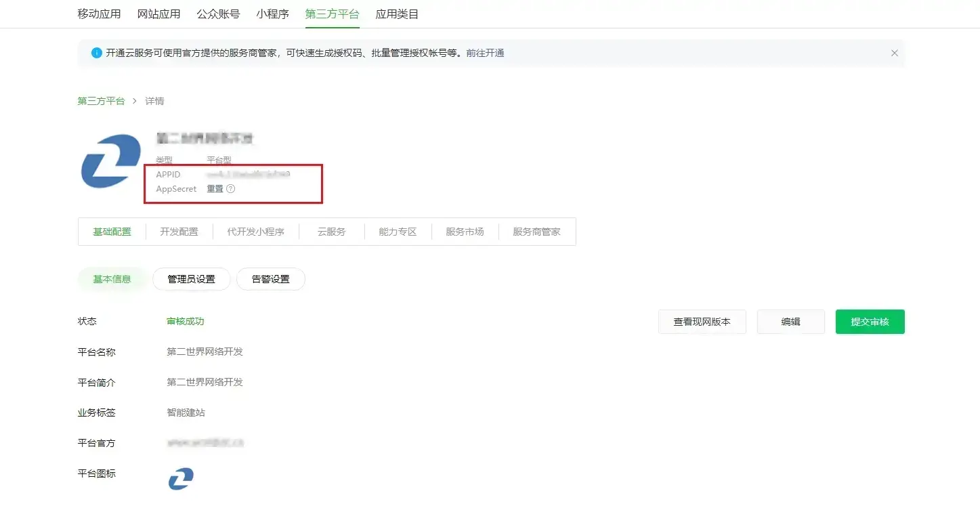
Task: Select the 告警设置 pill tab
Action: (270, 279)
